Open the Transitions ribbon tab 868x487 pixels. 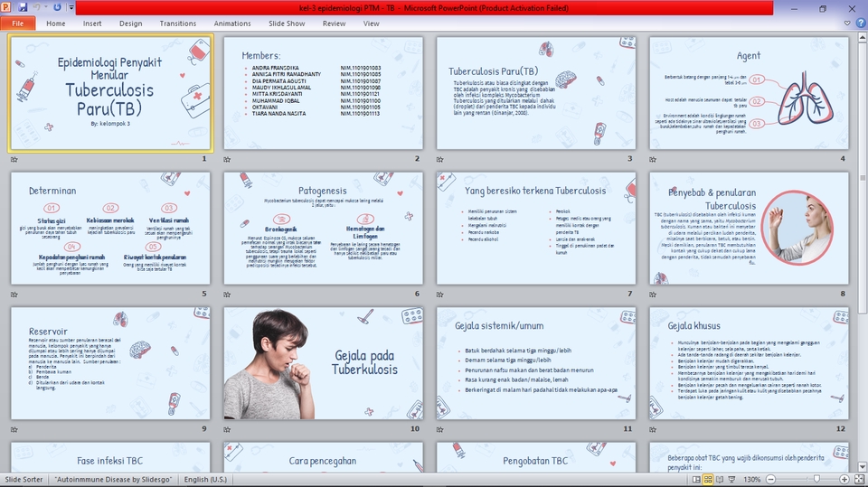[178, 23]
